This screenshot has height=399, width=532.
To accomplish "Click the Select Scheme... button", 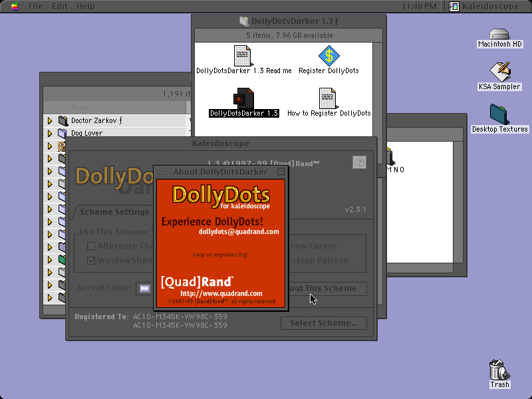I will point(324,323).
